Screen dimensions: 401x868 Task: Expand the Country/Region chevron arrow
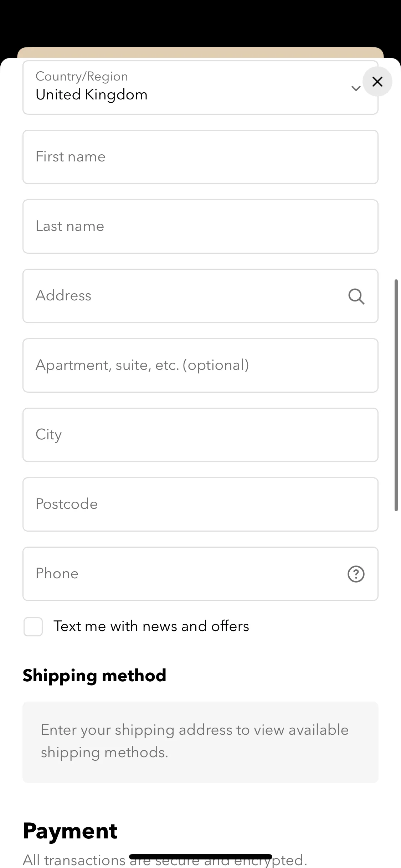356,88
